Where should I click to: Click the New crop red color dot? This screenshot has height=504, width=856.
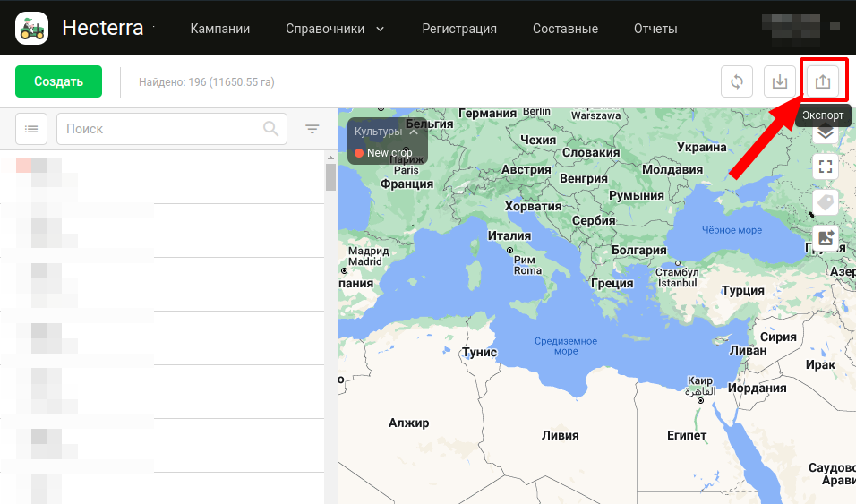coord(359,153)
